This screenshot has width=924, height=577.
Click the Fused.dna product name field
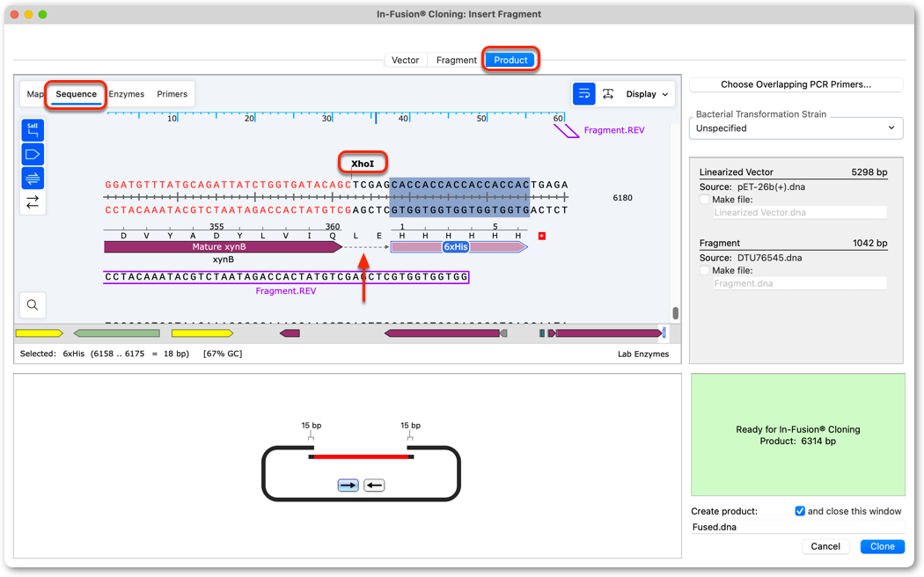pos(797,527)
